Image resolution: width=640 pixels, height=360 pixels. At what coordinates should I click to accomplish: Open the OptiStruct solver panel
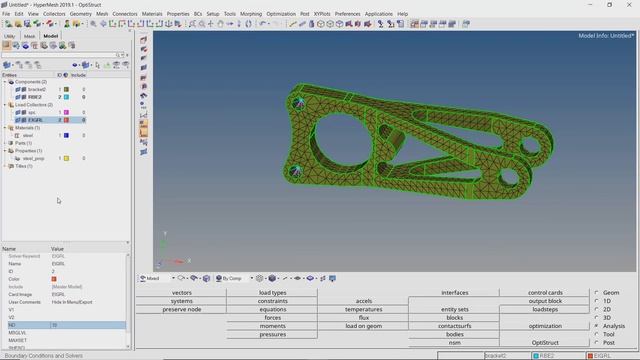coord(545,343)
